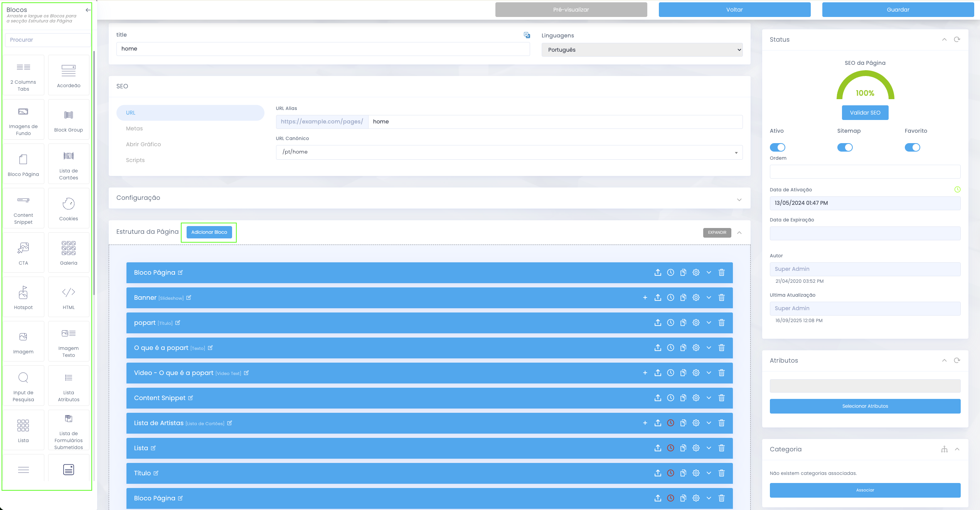980x510 pixels.
Task: Focus the title input field
Action: click(323, 49)
